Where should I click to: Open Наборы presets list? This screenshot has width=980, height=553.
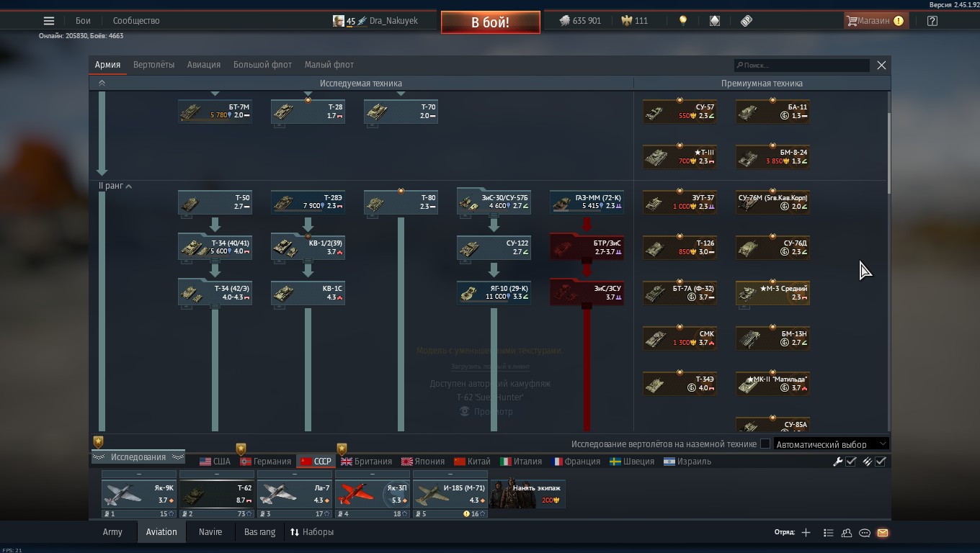[312, 532]
